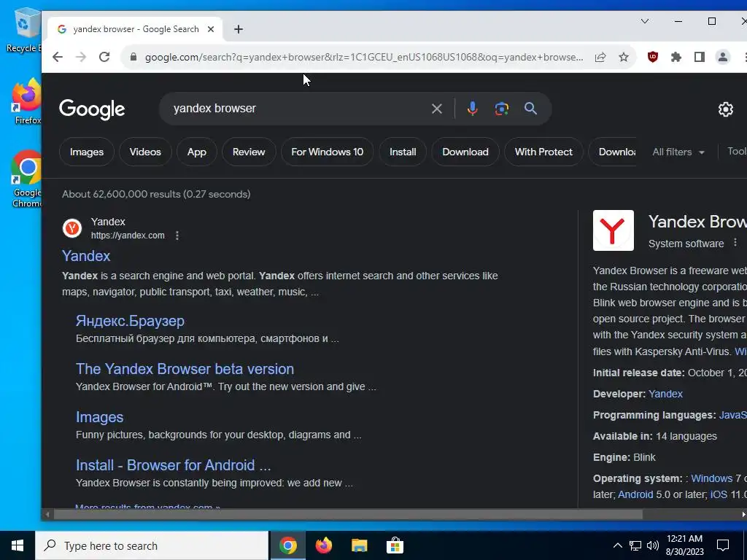The height and width of the screenshot is (560, 747).
Task: Launch Firefox from the taskbar
Action: point(323,545)
